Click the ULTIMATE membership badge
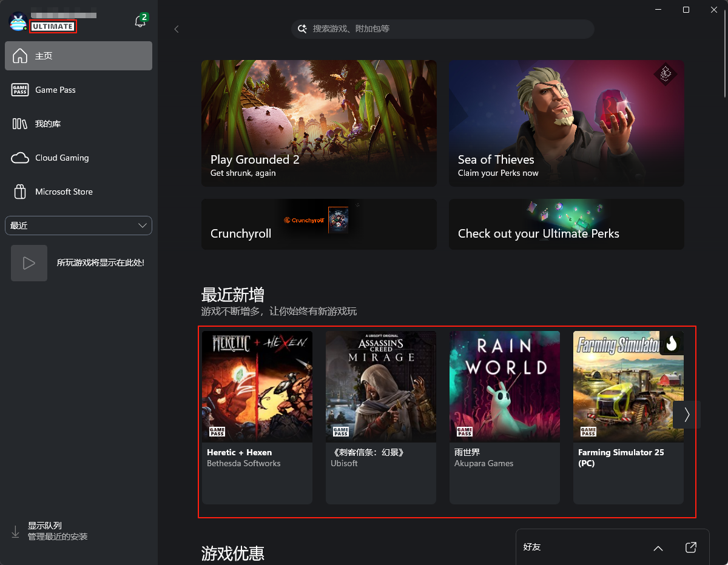Image resolution: width=728 pixels, height=565 pixels. (x=53, y=27)
